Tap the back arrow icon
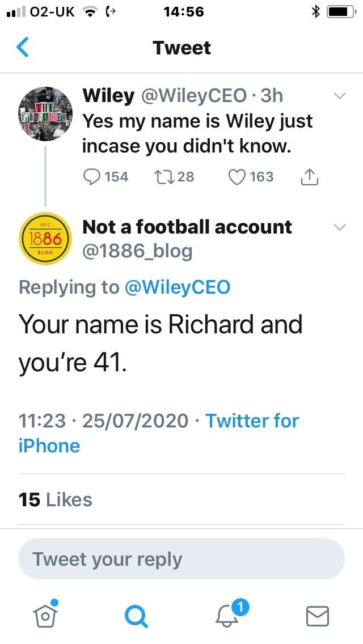The image size is (363, 644). [23, 47]
